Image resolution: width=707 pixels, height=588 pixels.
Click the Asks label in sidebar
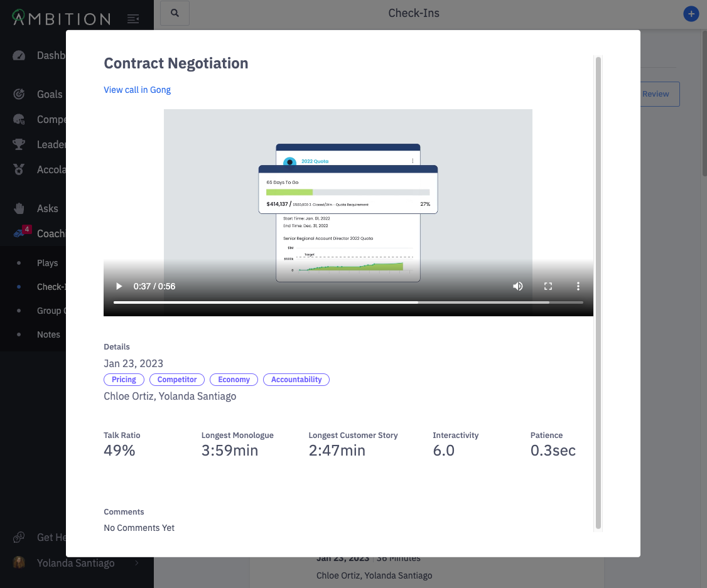pyautogui.click(x=47, y=208)
